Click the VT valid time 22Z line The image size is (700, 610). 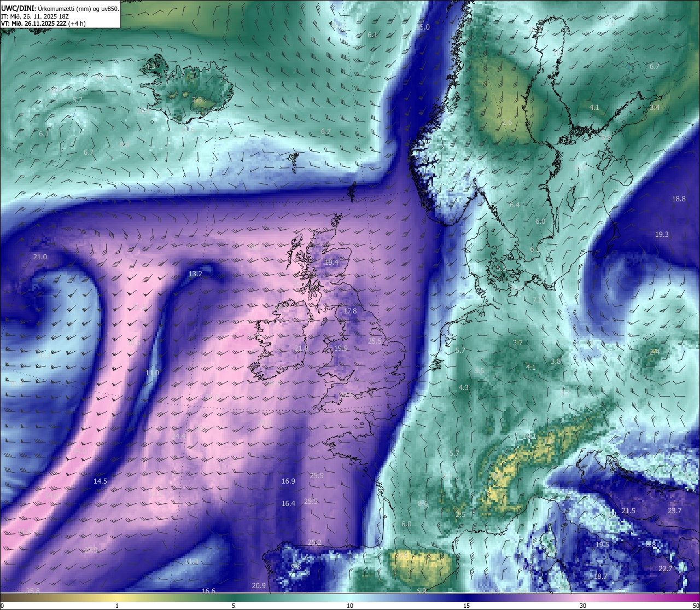43,24
